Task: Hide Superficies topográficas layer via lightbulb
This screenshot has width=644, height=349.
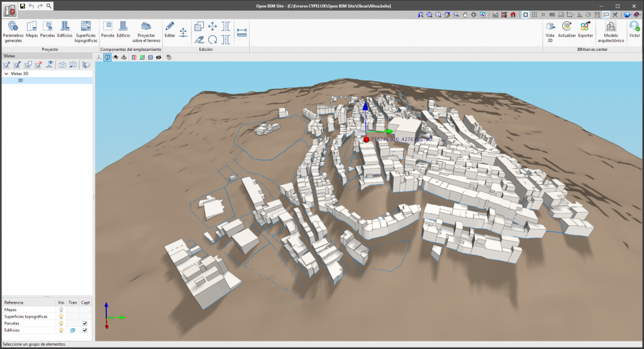Action: coord(61,316)
